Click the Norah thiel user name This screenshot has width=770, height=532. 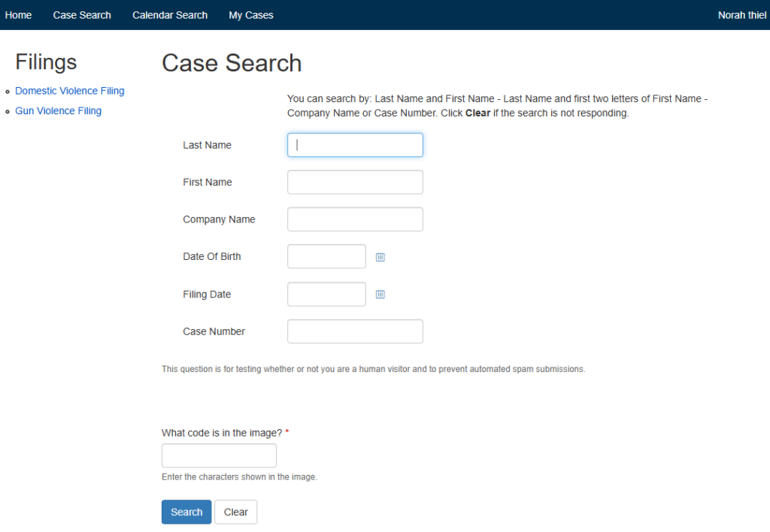pos(741,15)
